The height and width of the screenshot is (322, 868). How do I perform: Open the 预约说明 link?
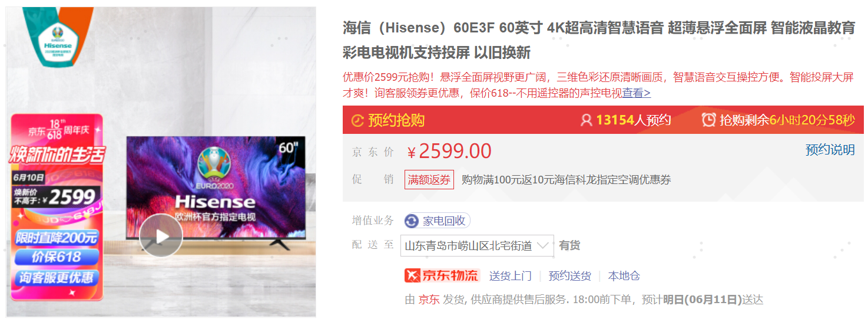click(830, 150)
